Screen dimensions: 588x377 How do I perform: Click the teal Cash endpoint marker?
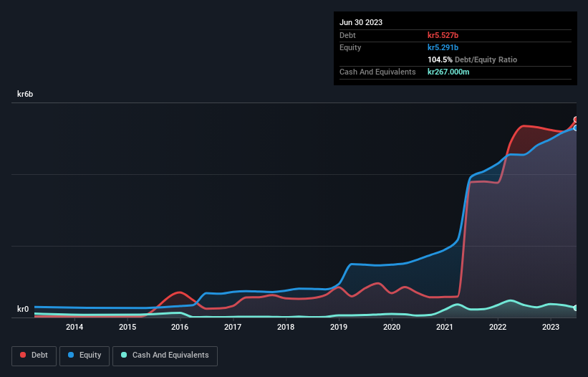(x=576, y=308)
